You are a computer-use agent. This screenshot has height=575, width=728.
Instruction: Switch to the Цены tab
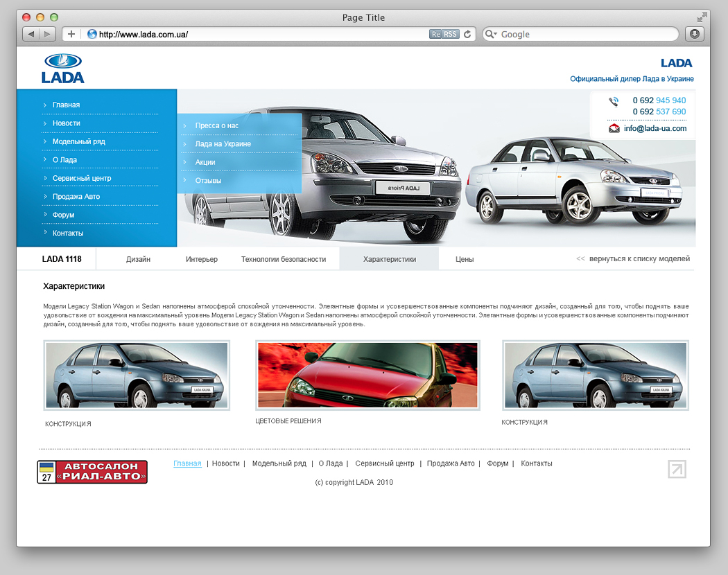[x=465, y=259]
